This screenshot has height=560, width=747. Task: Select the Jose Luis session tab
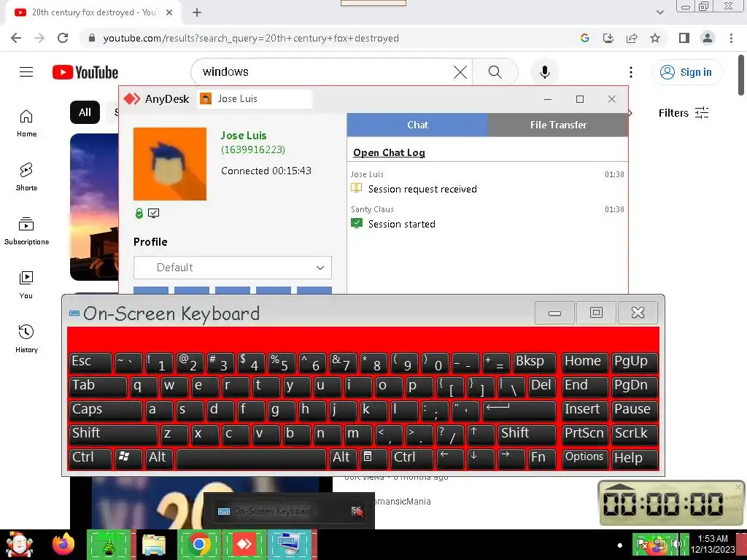[x=255, y=99]
